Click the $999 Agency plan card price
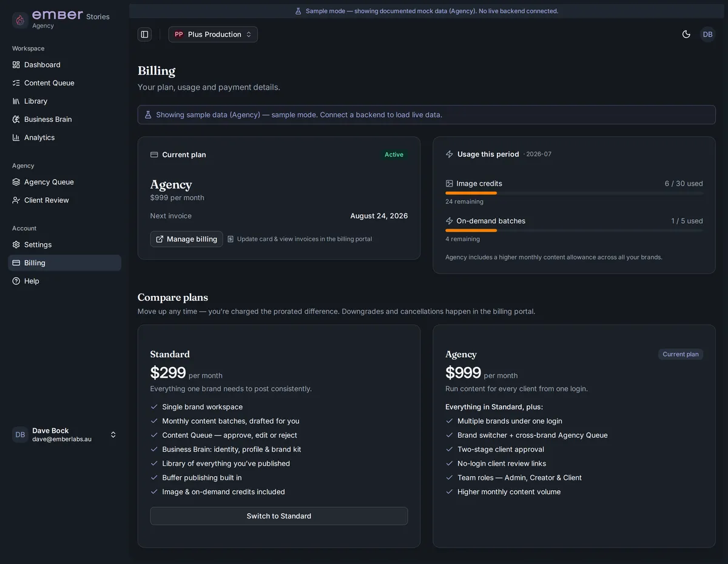This screenshot has height=564, width=728. point(463,372)
